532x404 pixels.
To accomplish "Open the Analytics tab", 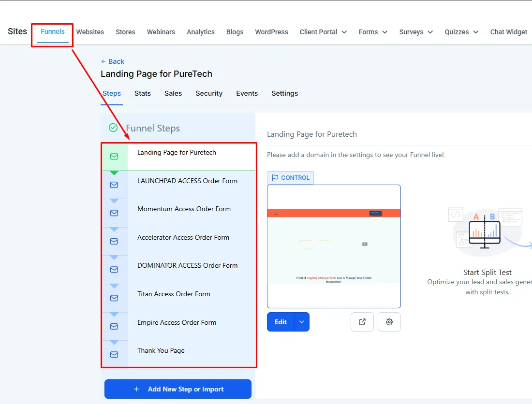I will click(201, 32).
